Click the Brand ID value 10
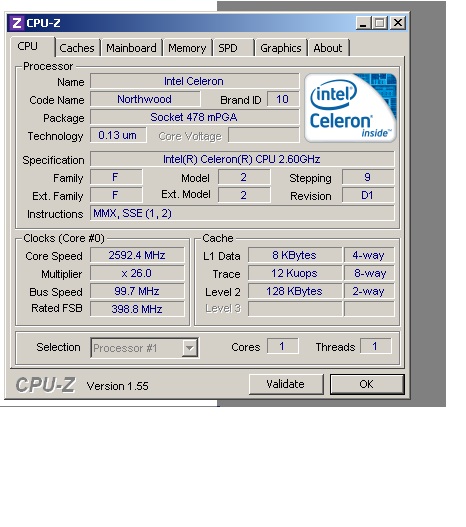Screen dimensions: 466x527 283,99
